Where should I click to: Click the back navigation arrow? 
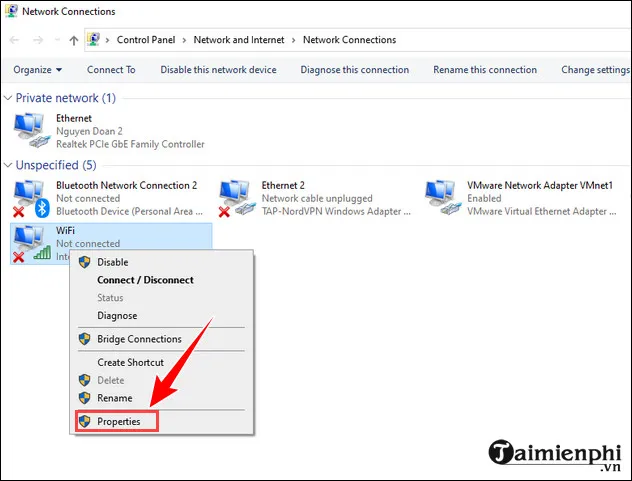[x=15, y=40]
